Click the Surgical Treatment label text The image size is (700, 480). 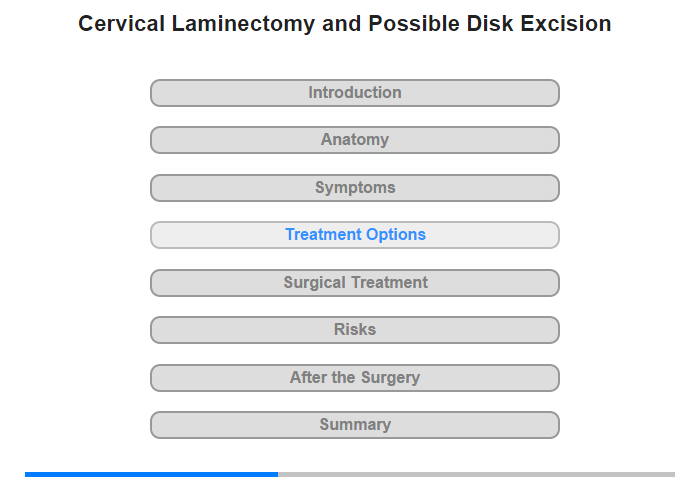[355, 283]
